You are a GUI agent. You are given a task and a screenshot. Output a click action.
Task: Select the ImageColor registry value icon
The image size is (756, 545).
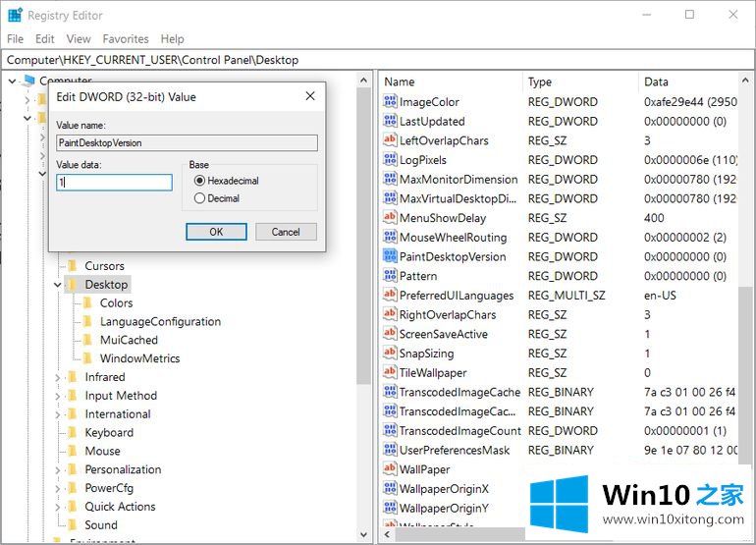tap(390, 102)
